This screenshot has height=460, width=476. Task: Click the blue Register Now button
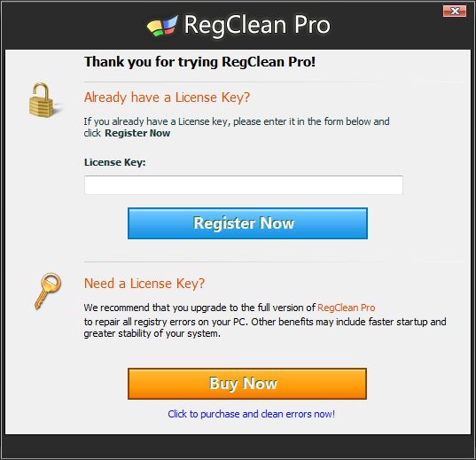point(247,223)
